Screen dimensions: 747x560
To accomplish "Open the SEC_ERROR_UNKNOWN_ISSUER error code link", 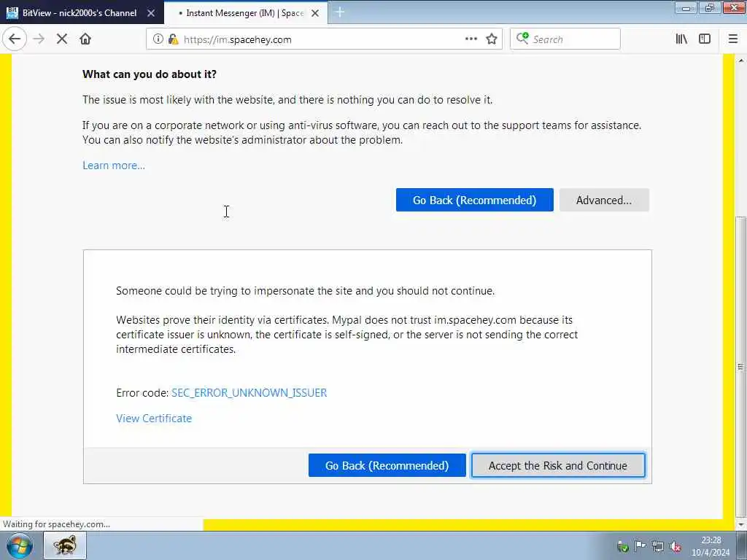I will point(249,393).
